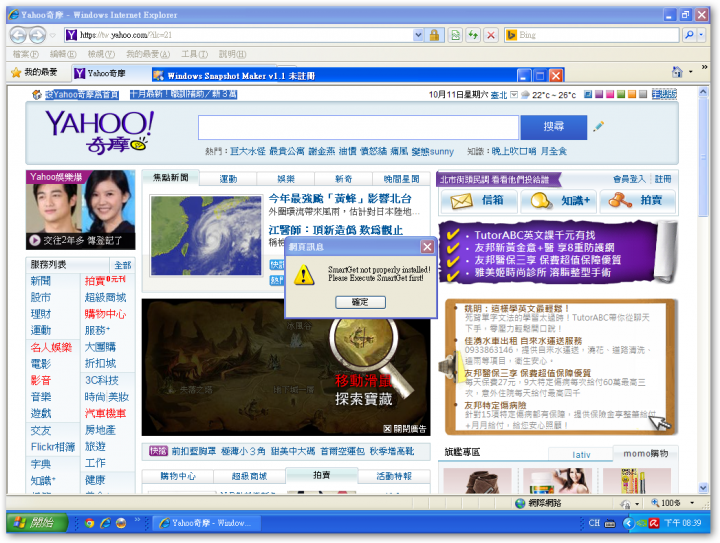Switch to the 購物中心 shopping tab
The width and height of the screenshot is (720, 543).
[178, 476]
